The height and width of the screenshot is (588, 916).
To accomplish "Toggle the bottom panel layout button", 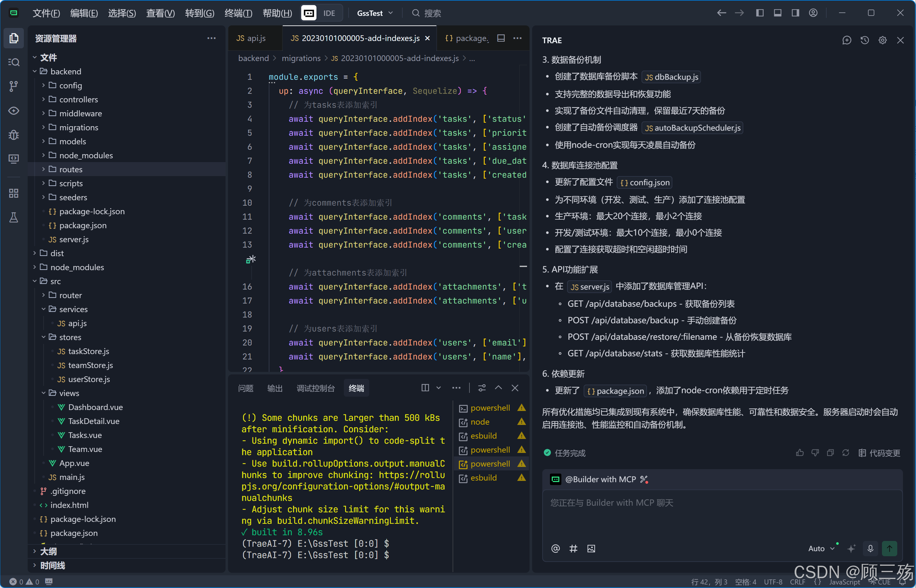I will pyautogui.click(x=777, y=13).
